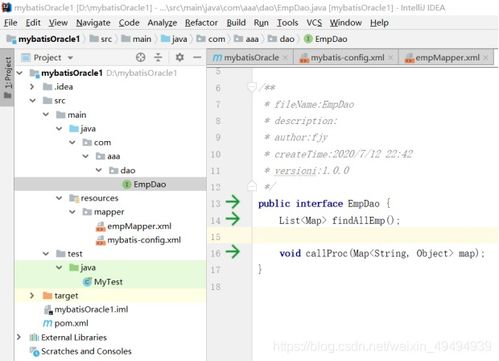Click java breadcrumb in navigation bar

[174, 39]
